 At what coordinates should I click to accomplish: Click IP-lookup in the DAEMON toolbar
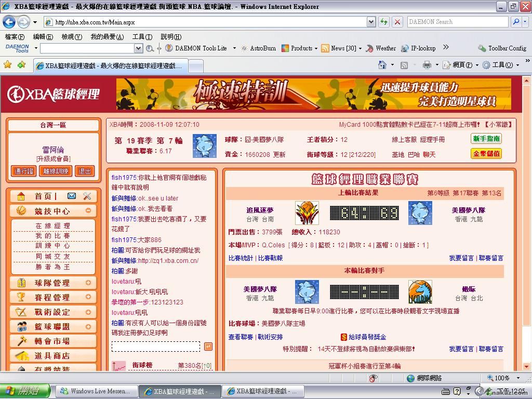[418, 48]
